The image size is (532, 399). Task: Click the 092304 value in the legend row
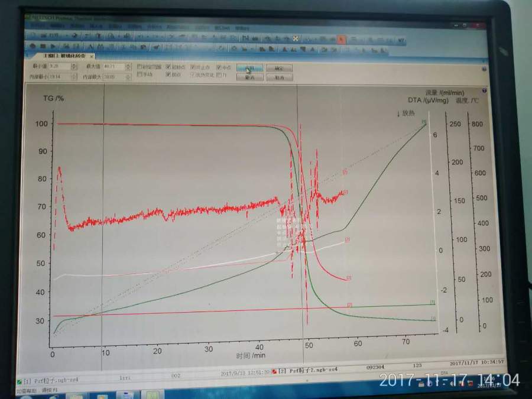click(375, 367)
